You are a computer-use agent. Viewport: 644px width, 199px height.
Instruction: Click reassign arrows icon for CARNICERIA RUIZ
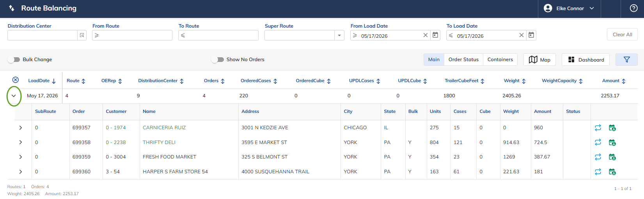pyautogui.click(x=598, y=128)
